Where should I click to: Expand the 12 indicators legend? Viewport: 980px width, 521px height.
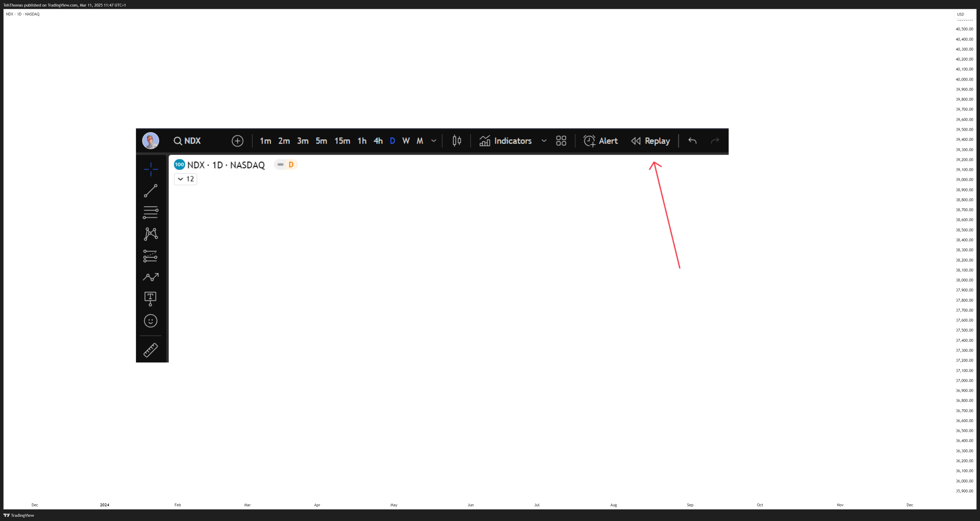click(186, 179)
